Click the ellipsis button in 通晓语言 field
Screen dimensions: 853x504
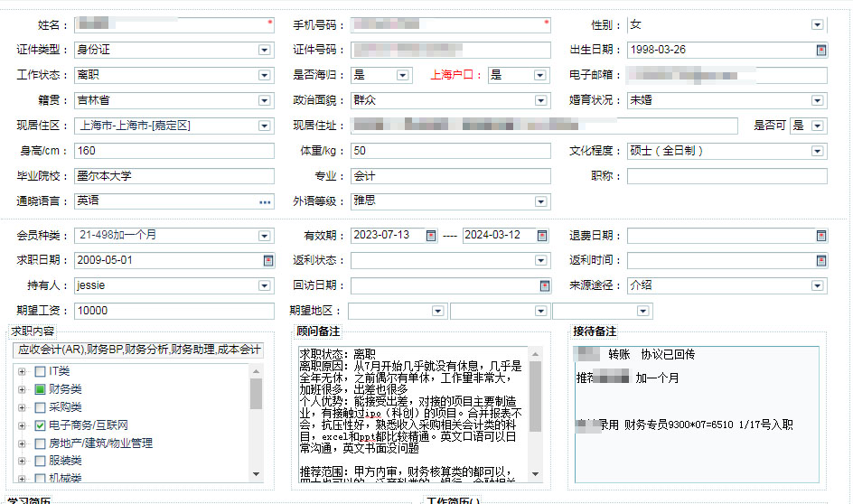265,202
